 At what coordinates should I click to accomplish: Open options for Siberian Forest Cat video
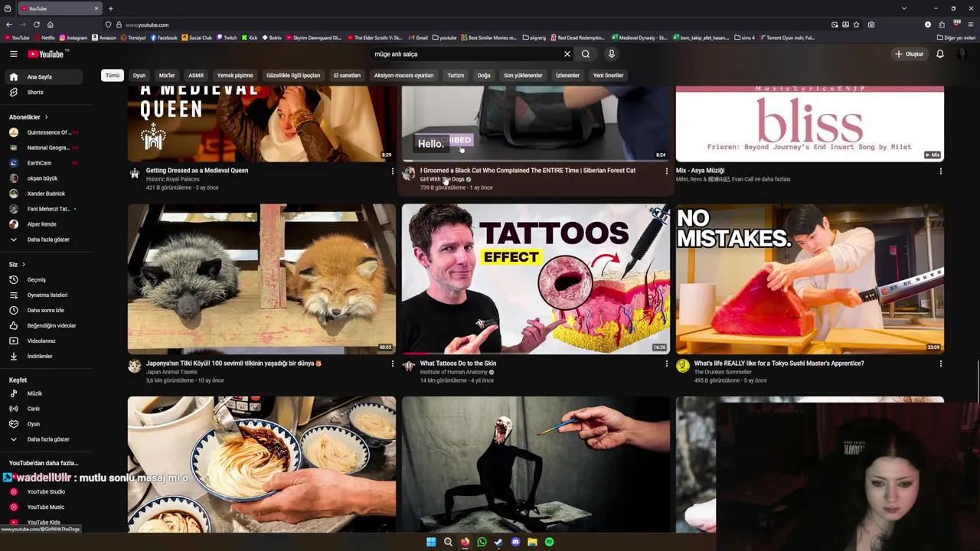(x=666, y=171)
